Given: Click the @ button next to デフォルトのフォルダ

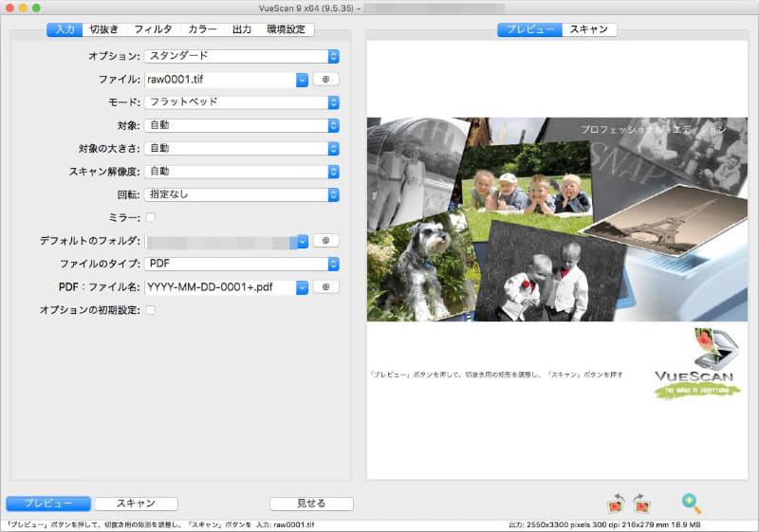Looking at the screenshot, I should click(325, 240).
